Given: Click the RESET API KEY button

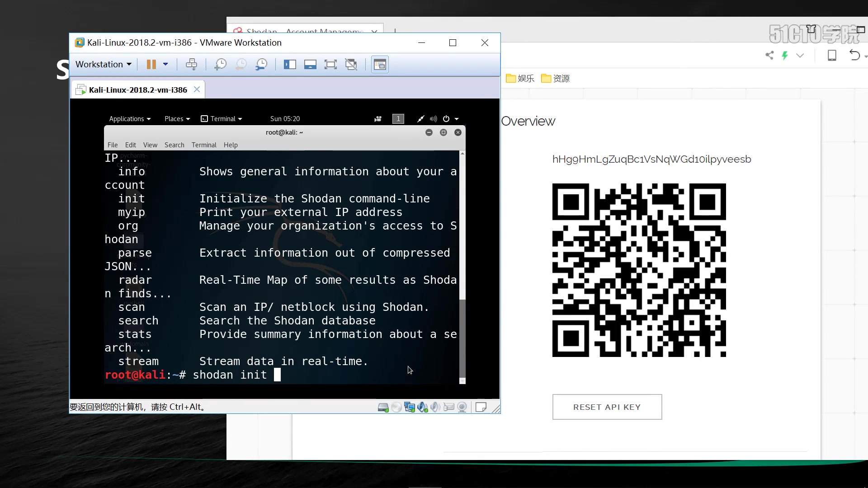Looking at the screenshot, I should coord(607,407).
